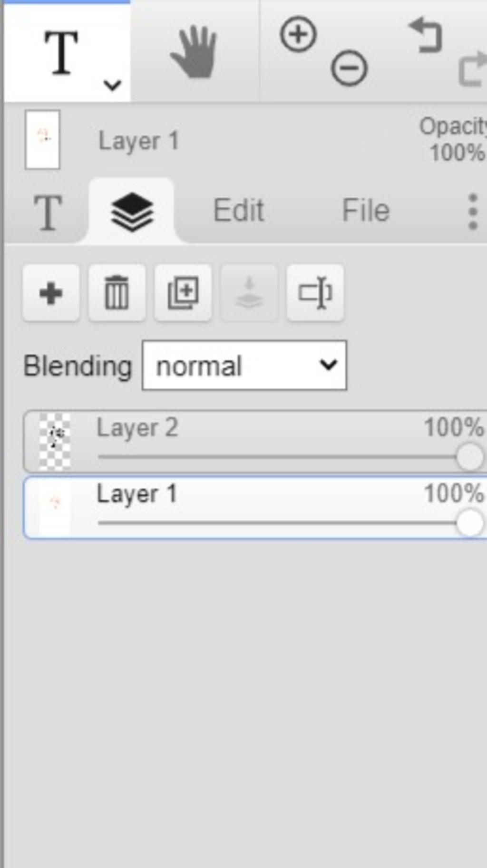Undo the last action
487x868 pixels.
426,34
